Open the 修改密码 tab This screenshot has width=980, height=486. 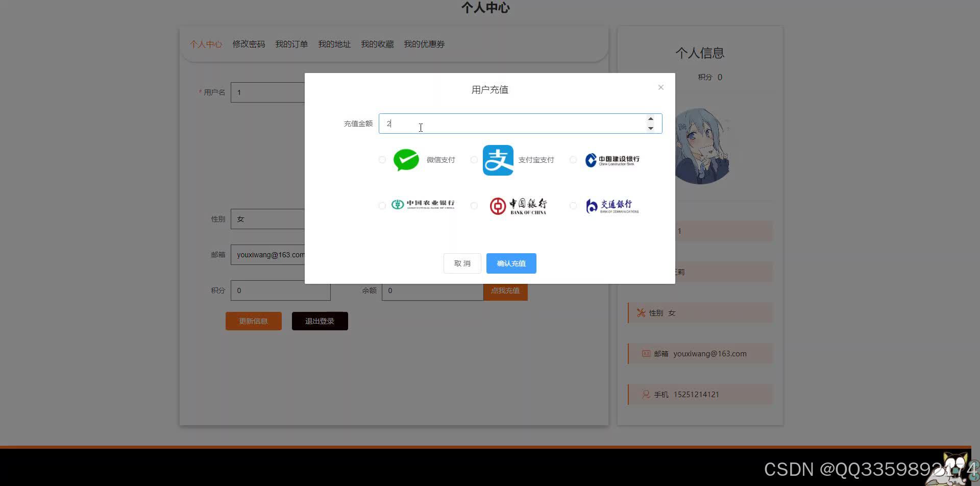click(249, 44)
